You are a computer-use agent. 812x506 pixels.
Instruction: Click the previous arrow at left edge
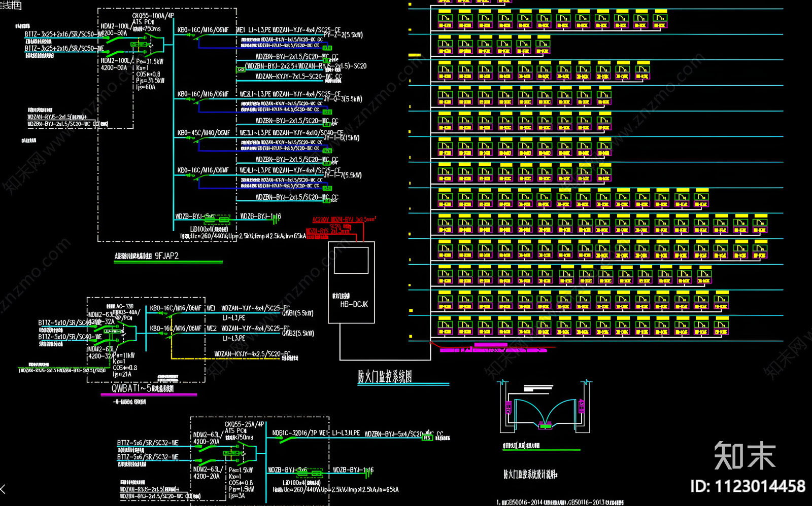click(3, 489)
